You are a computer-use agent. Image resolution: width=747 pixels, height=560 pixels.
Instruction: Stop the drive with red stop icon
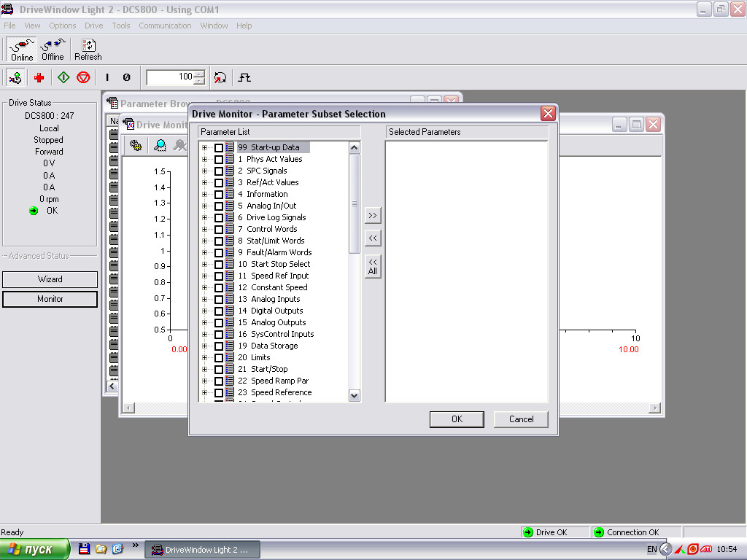(x=83, y=77)
